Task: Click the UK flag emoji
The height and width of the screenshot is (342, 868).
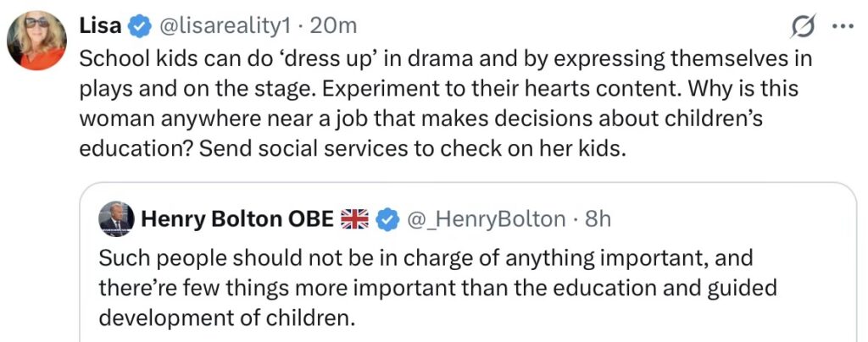Action: tap(354, 220)
